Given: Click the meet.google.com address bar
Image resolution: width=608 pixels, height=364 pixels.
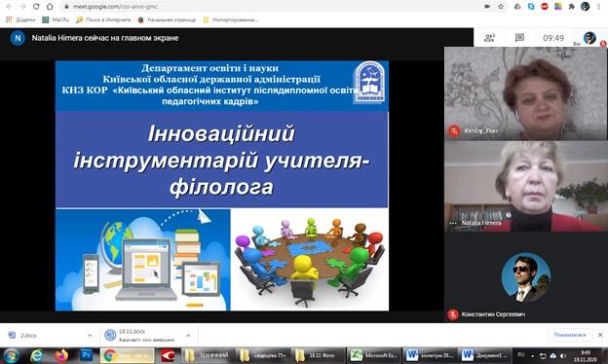Looking at the screenshot, I should point(272,7).
